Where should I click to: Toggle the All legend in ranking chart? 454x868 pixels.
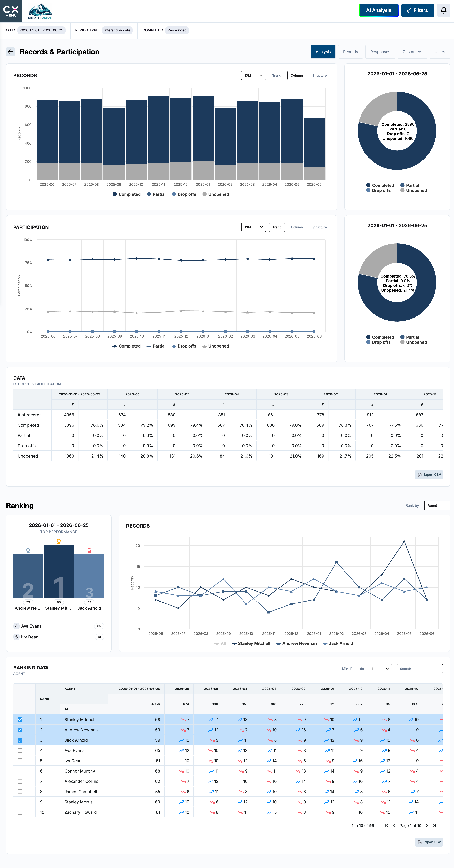click(220, 643)
